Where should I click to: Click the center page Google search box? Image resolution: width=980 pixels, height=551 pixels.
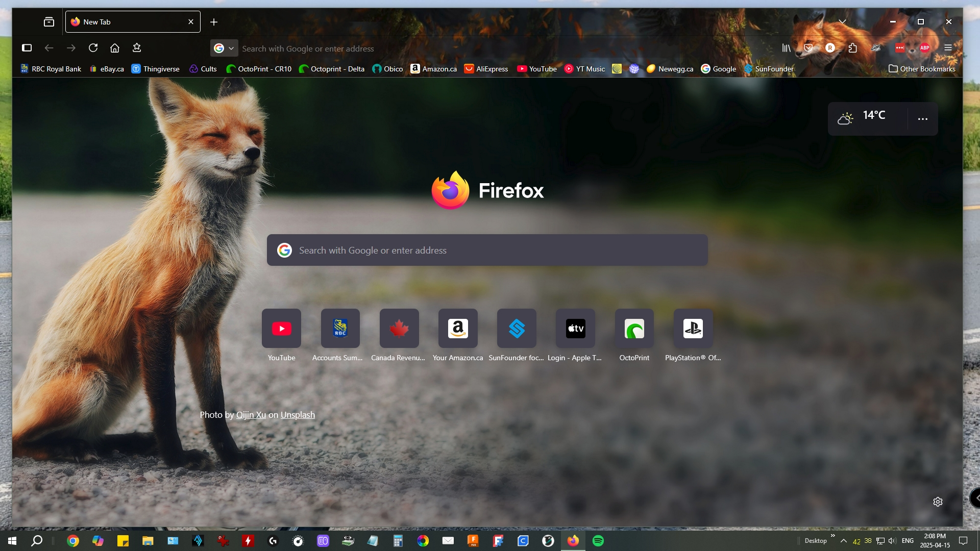(x=487, y=250)
